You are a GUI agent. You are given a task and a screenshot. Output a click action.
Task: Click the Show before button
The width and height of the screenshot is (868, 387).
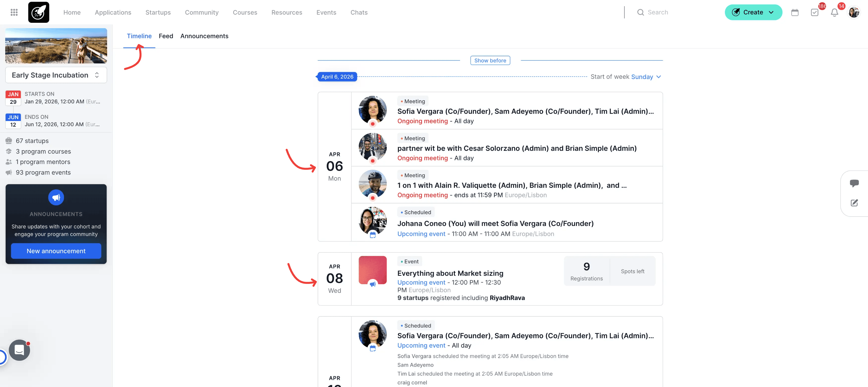point(490,60)
